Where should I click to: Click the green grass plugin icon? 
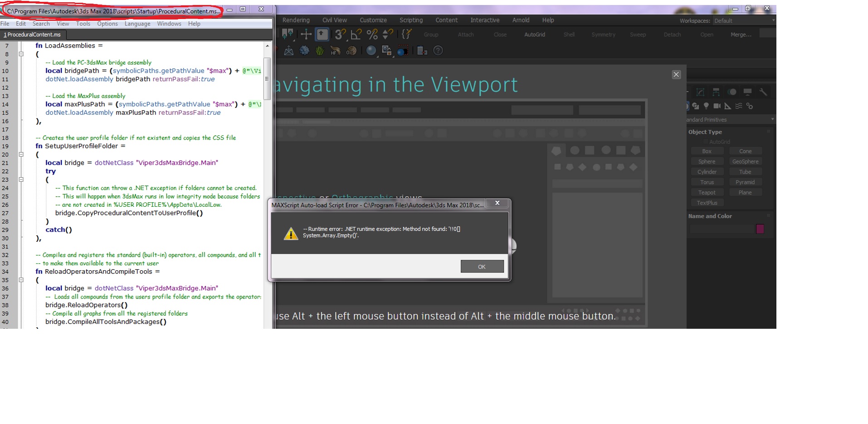pos(320,51)
